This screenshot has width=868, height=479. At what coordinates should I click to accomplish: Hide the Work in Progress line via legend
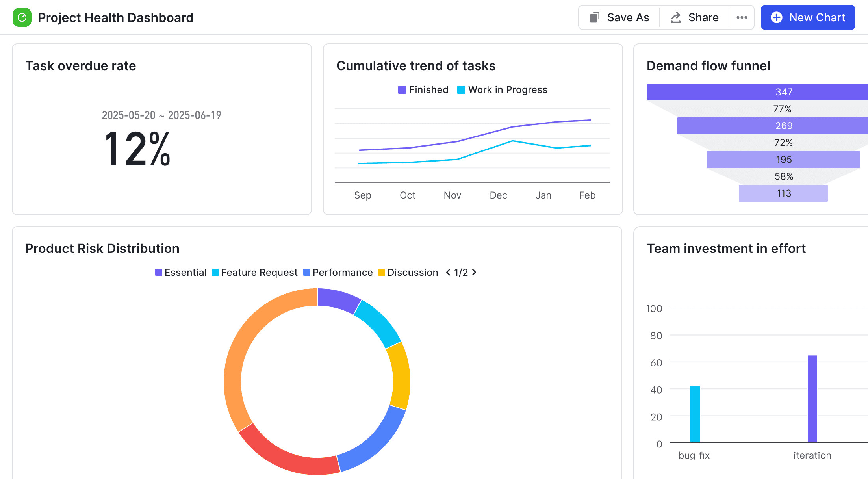pyautogui.click(x=502, y=90)
